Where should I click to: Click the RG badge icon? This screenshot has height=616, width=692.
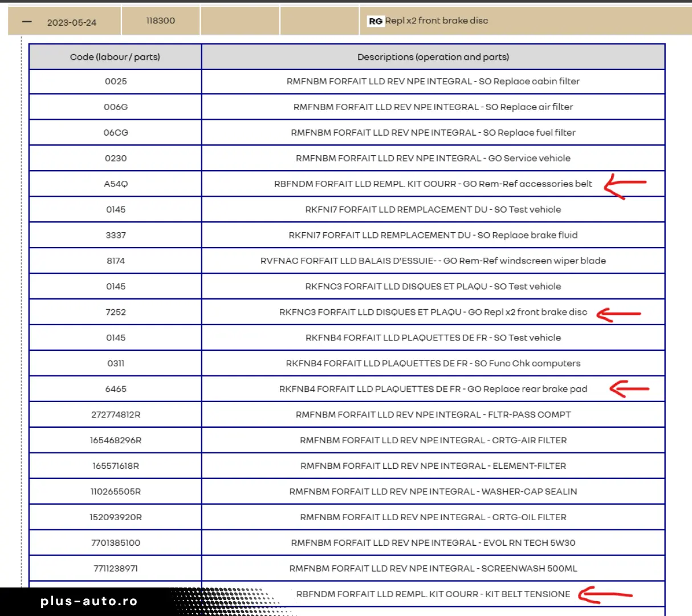(x=375, y=21)
